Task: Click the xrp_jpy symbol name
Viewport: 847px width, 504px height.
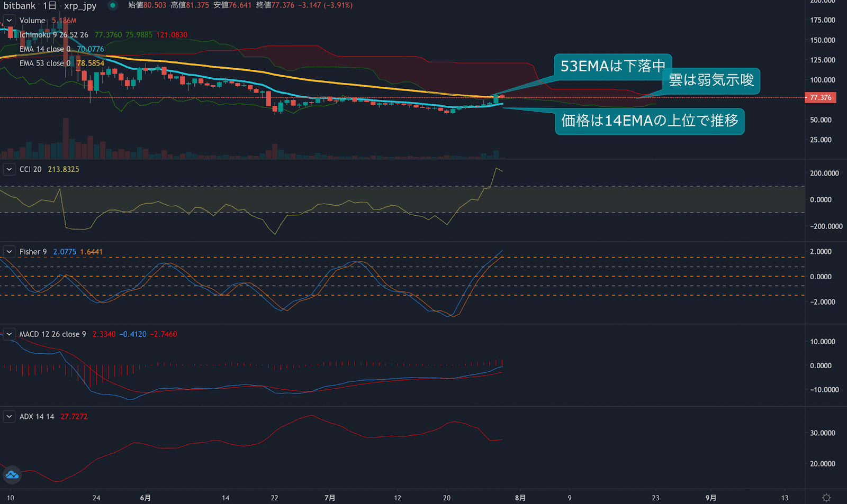Action: (x=80, y=6)
